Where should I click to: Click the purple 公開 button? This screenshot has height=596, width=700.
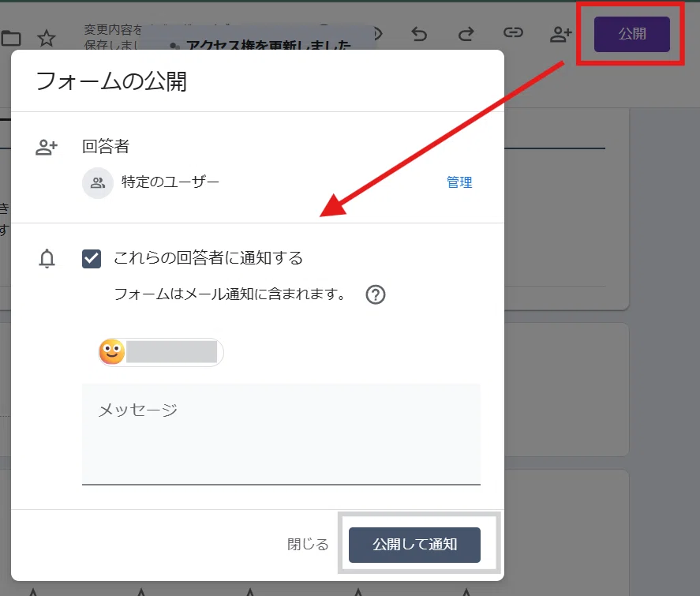pos(631,35)
